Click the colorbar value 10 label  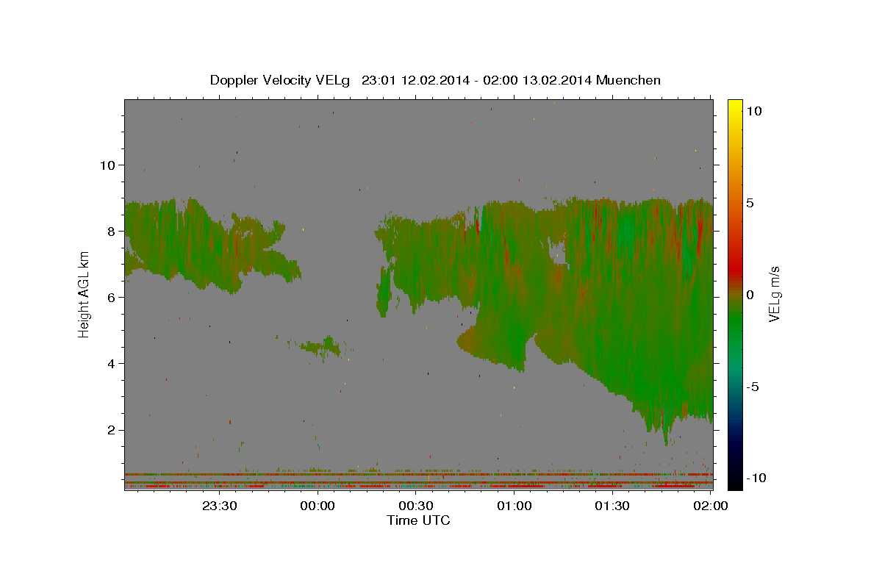coord(754,111)
